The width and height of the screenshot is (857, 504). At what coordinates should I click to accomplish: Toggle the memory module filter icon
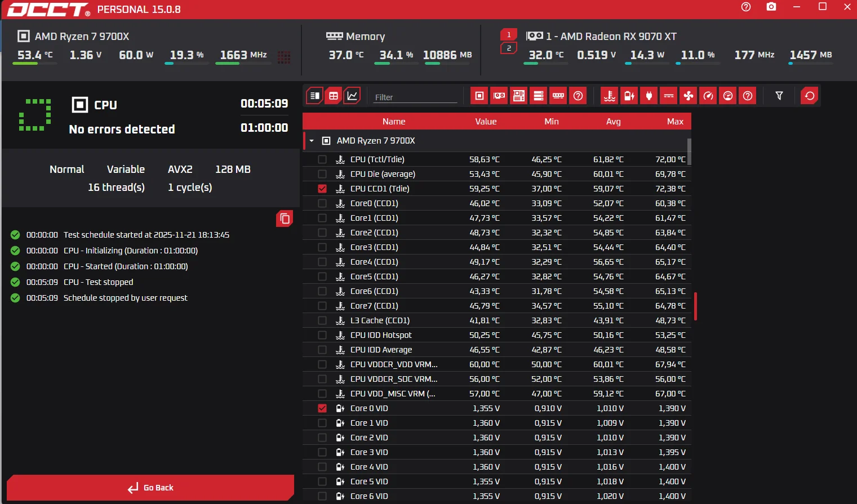click(x=558, y=96)
